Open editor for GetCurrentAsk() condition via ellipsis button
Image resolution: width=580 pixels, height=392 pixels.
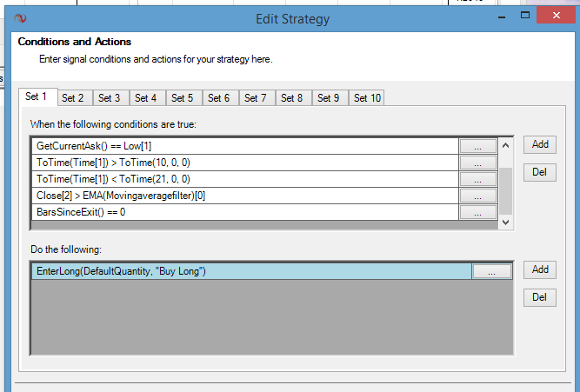(477, 146)
